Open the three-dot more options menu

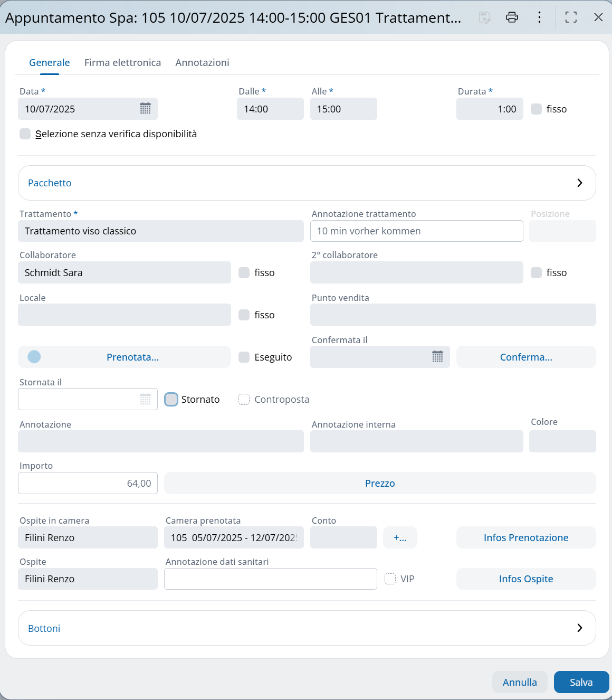(x=539, y=17)
